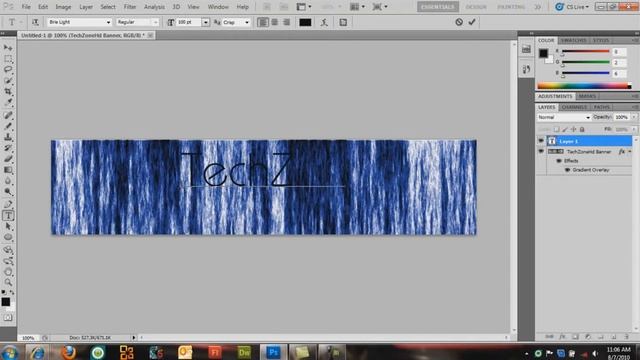
Task: Toggle Quick Mask mode in toolbox
Action: point(8,317)
